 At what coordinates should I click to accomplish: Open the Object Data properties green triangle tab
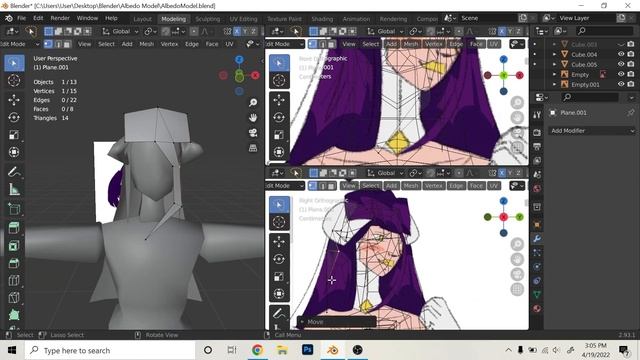point(537,294)
